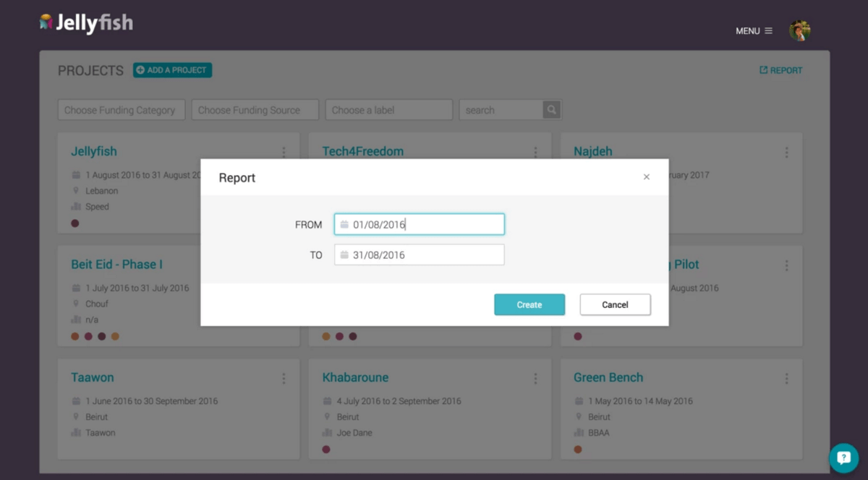Open calendar icon in FROM field

(x=344, y=225)
